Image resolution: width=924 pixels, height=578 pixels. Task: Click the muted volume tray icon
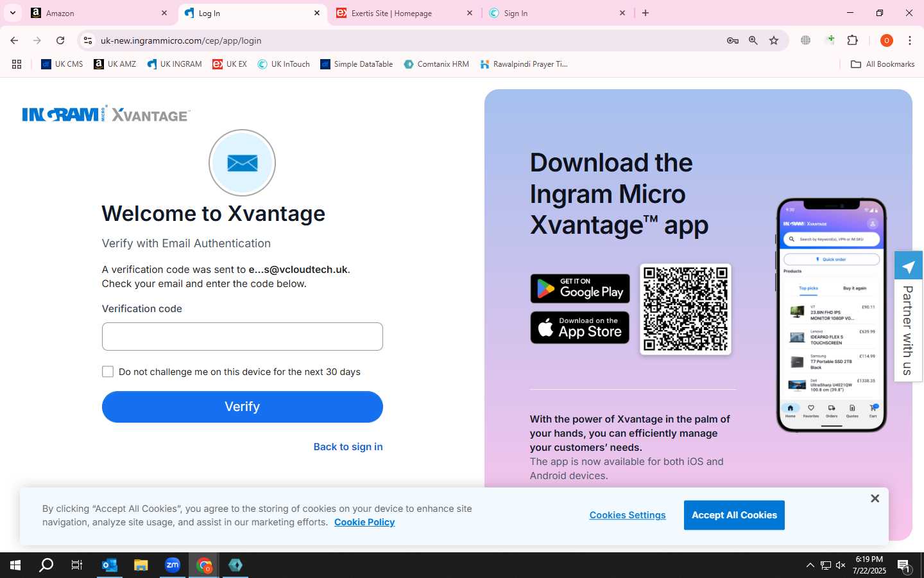[x=841, y=565]
